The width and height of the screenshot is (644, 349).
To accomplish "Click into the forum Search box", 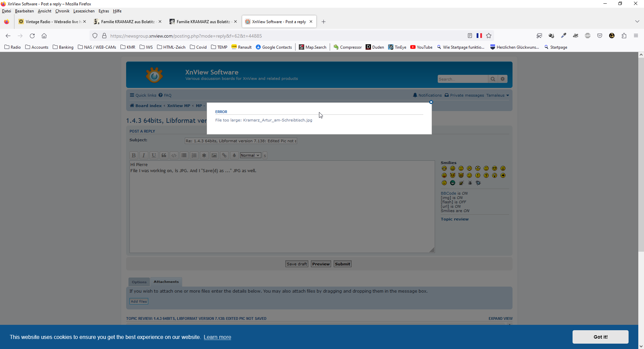I will pyautogui.click(x=463, y=79).
